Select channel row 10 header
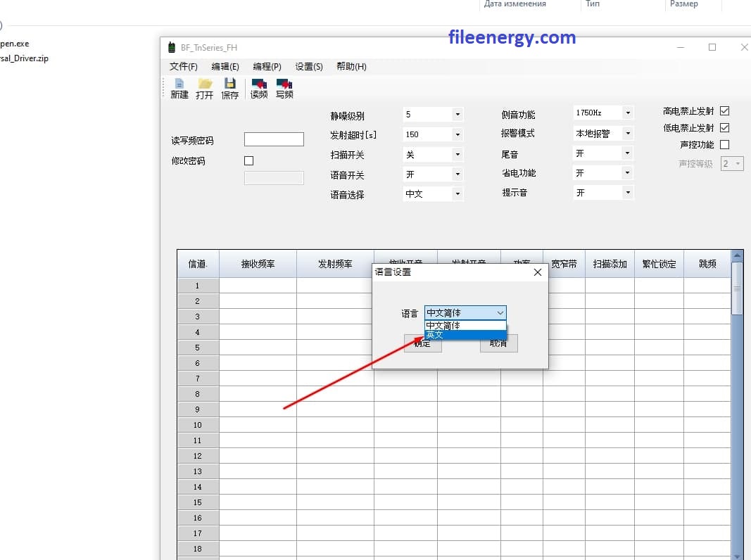Screen dimensions: 751x560 tap(198, 425)
